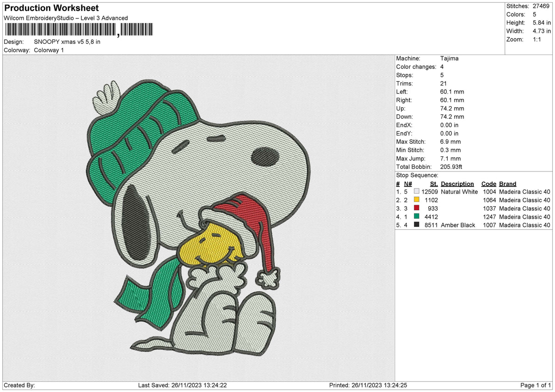Click thread code 1064

(x=489, y=200)
